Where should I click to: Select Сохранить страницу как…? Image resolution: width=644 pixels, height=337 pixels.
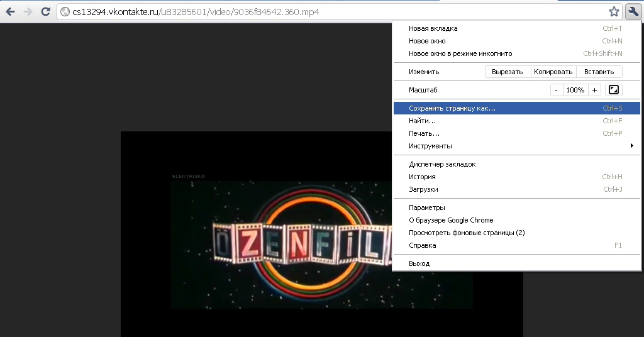point(517,108)
